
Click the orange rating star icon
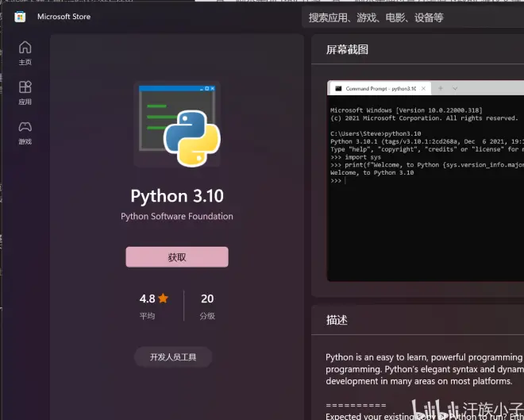[164, 298]
